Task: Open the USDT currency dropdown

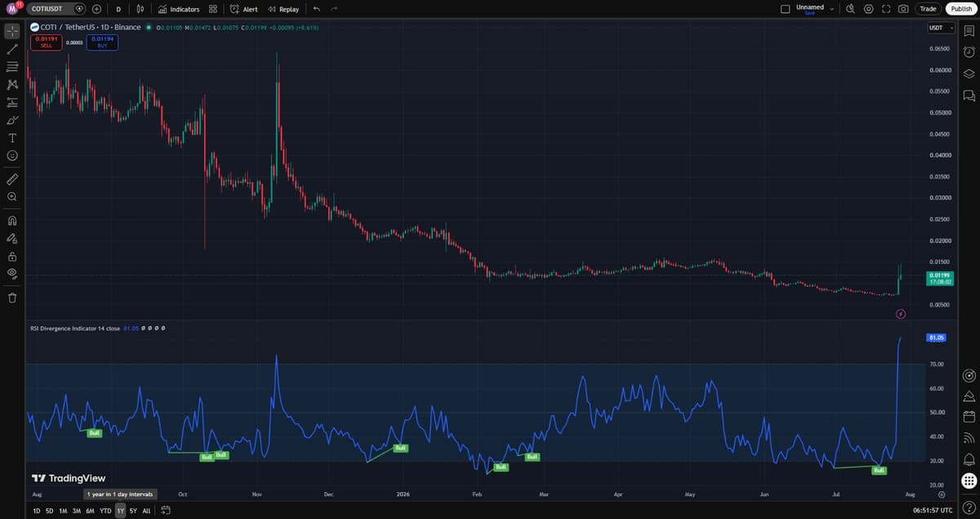Action: coord(940,29)
